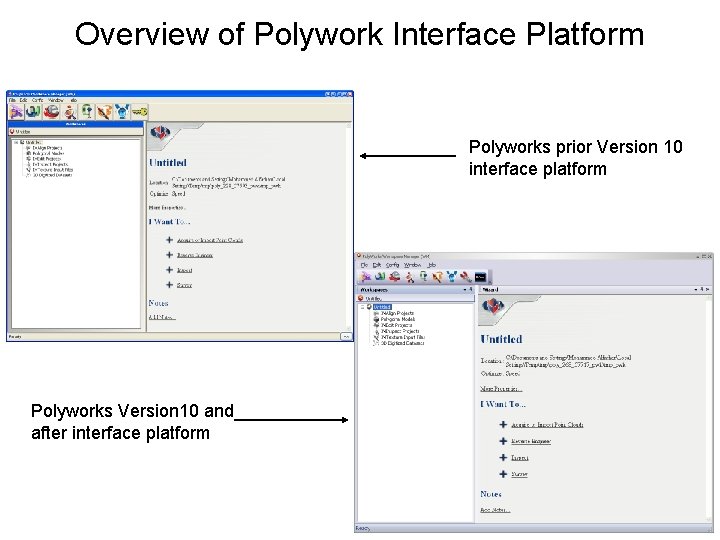Select IMTexture Input Files in Version 10 tree

coord(403,337)
